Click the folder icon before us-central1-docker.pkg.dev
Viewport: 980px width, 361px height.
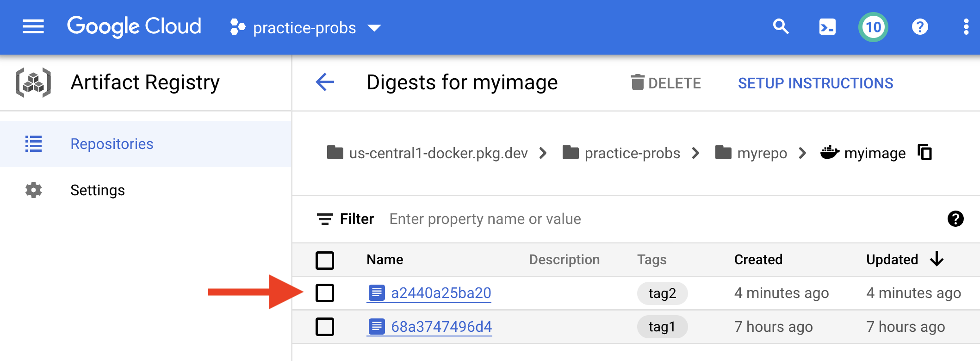pos(335,152)
